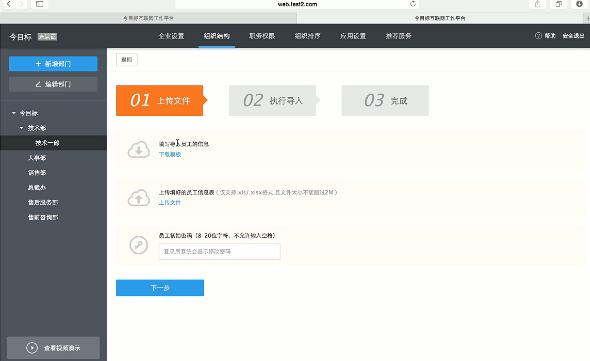The height and width of the screenshot is (361, 590).
Task: Select 售前咨询部 in the department tree
Action: (x=43, y=218)
